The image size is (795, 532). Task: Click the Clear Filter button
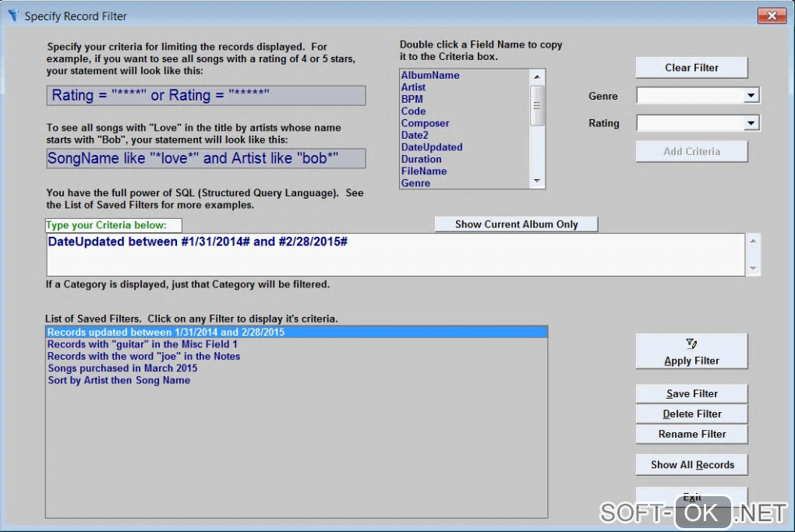coord(691,68)
